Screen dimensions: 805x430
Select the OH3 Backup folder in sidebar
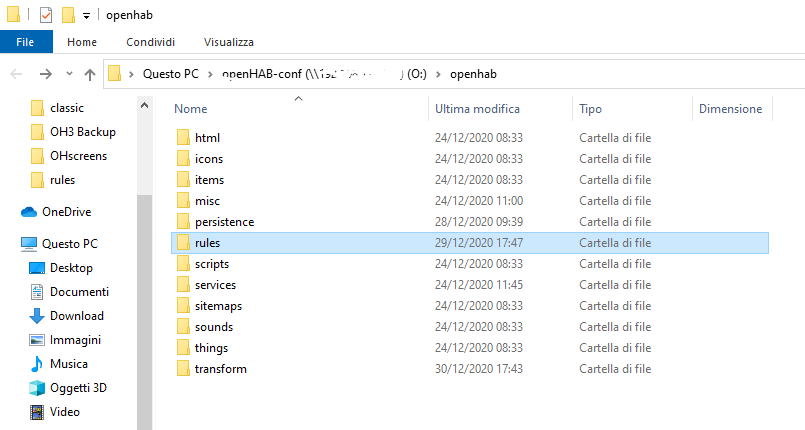(x=82, y=132)
